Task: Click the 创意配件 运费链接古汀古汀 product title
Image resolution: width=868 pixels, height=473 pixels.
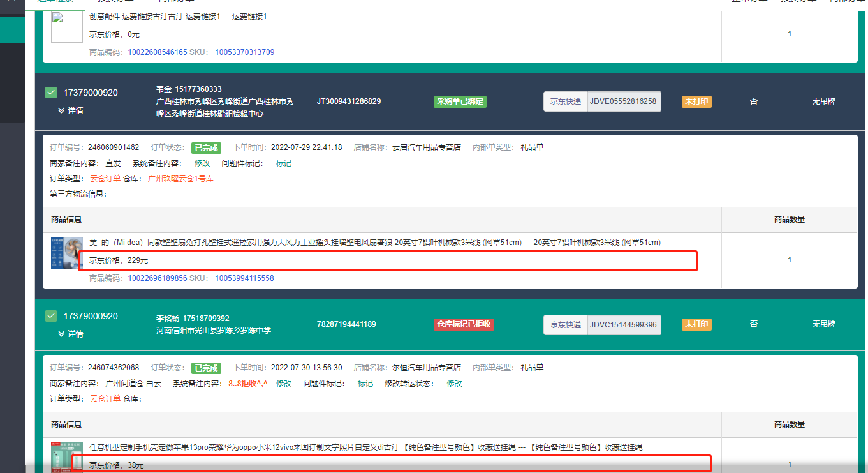Action: 178,17
